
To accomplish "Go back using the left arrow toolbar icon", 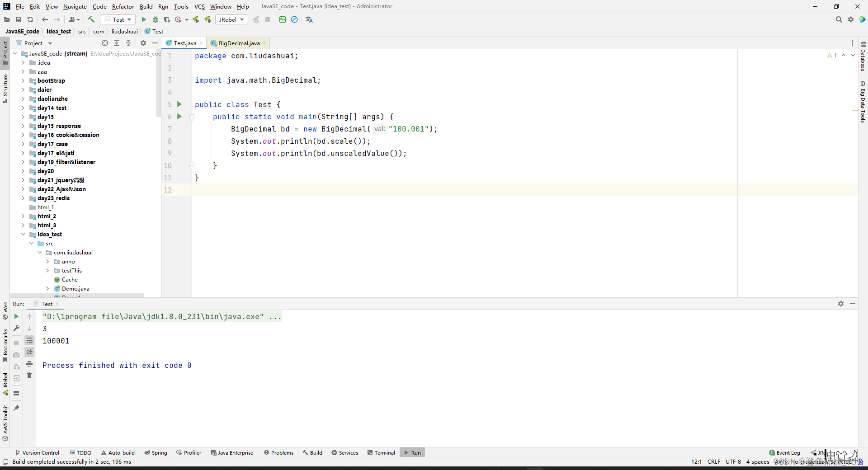I will point(45,19).
